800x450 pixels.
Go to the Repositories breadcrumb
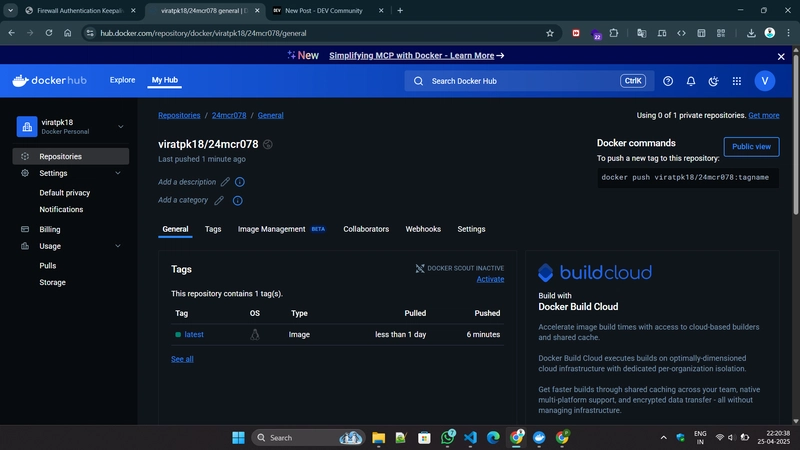pyautogui.click(x=179, y=115)
